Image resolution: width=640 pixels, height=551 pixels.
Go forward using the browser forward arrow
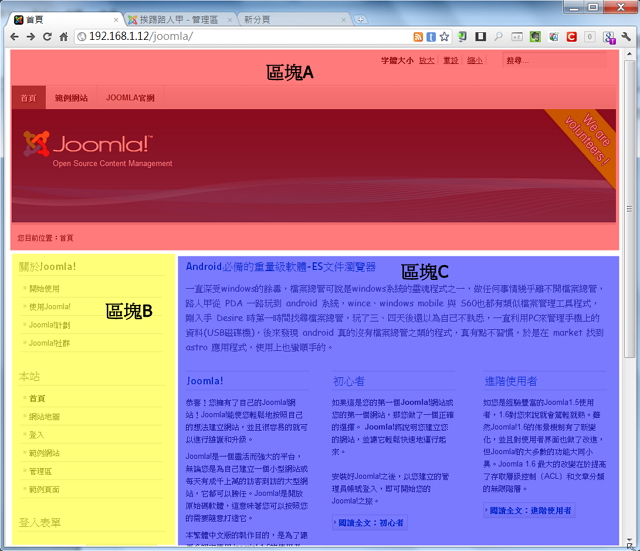coord(31,37)
